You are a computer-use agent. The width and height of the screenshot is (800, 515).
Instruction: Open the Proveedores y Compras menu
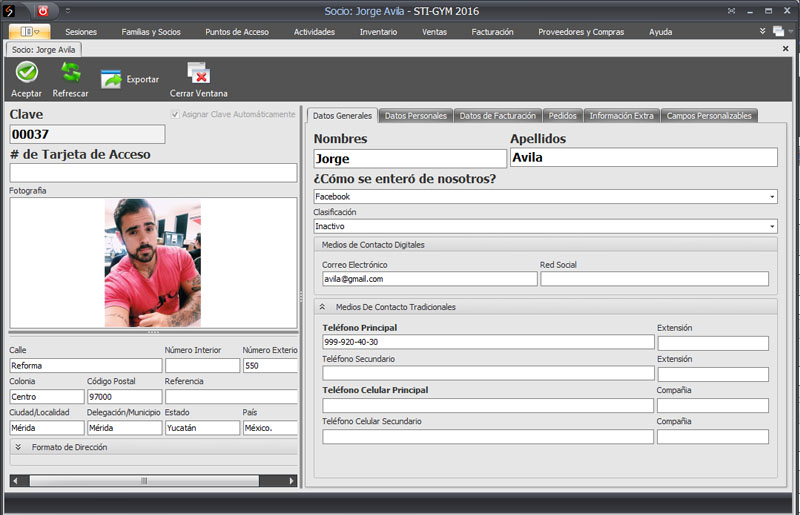pyautogui.click(x=581, y=32)
